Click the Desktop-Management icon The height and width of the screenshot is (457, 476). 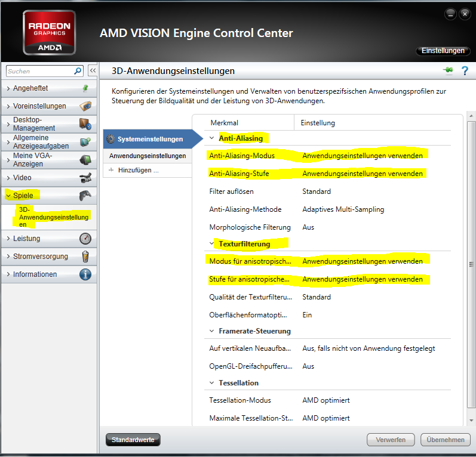pyautogui.click(x=85, y=124)
